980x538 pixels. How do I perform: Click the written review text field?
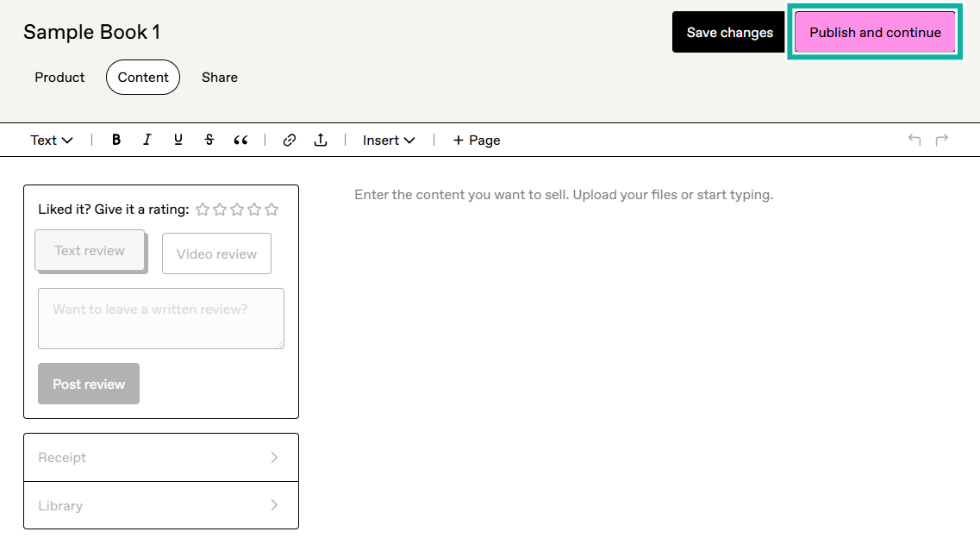[x=160, y=318]
